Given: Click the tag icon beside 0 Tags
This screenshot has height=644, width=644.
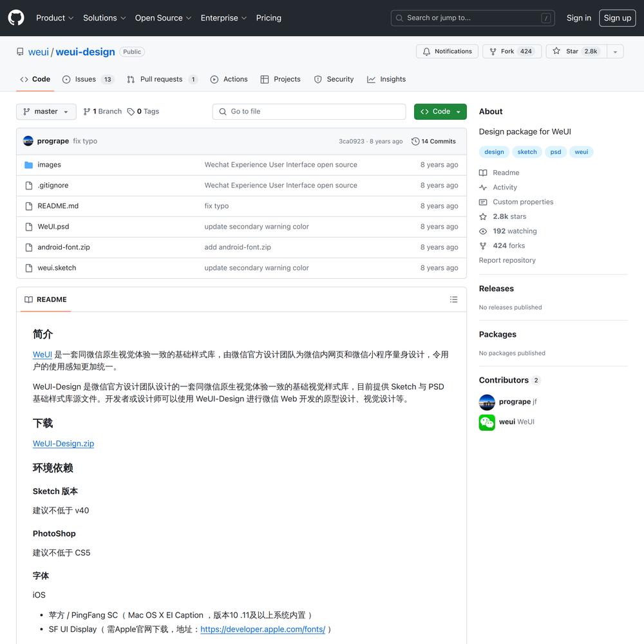Looking at the screenshot, I should (x=131, y=111).
